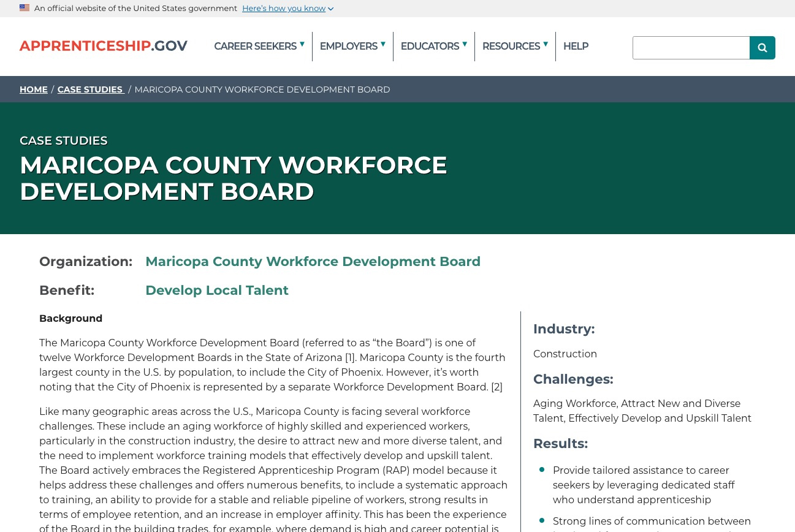795x532 pixels.
Task: Click the 'Case Studies' banner subheading
Action: [64, 140]
